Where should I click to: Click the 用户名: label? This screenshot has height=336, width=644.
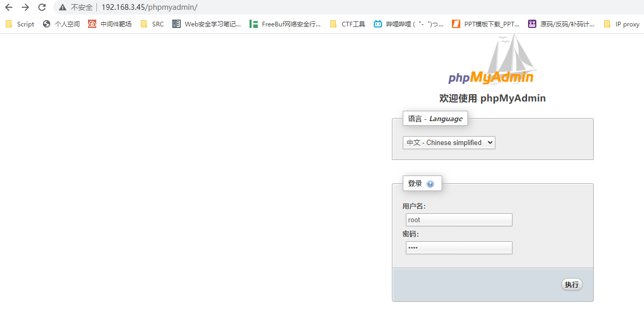[x=414, y=206]
